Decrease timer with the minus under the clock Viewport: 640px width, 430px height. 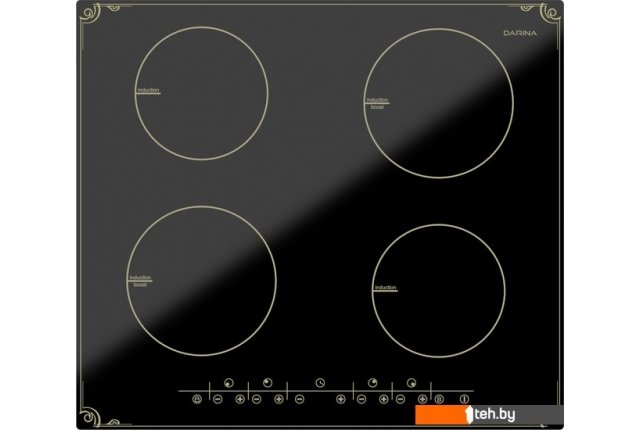[x=299, y=398]
